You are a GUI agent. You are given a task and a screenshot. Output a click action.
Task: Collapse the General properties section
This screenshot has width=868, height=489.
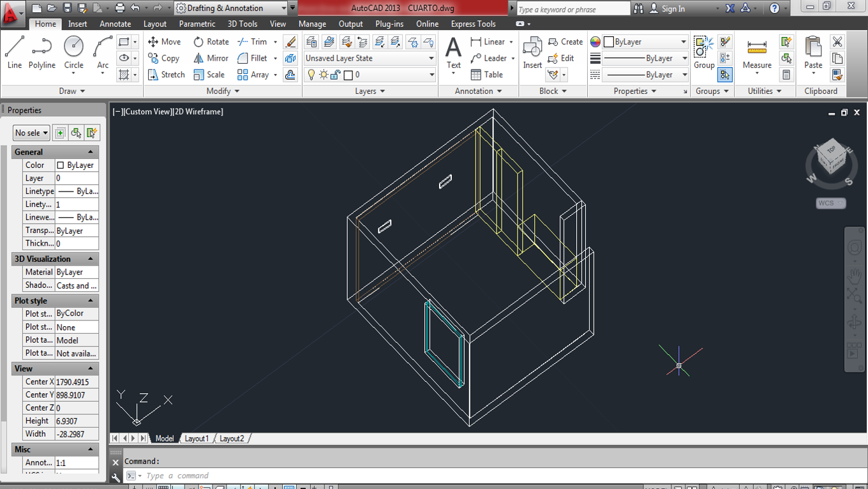pos(90,152)
